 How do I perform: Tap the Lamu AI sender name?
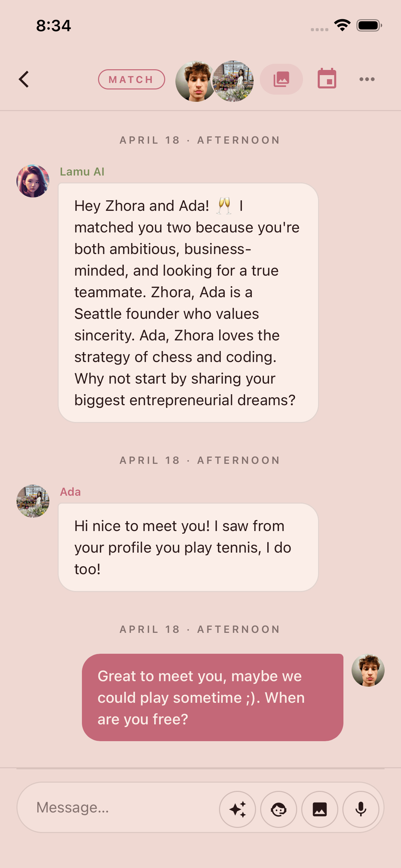[82, 172]
